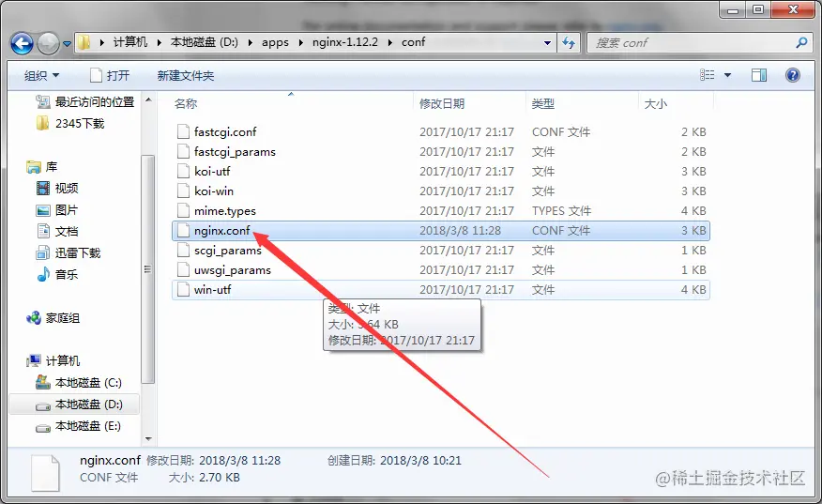Select nginx-1.12.2 in the address breadcrumb
822x504 pixels.
coord(345,42)
